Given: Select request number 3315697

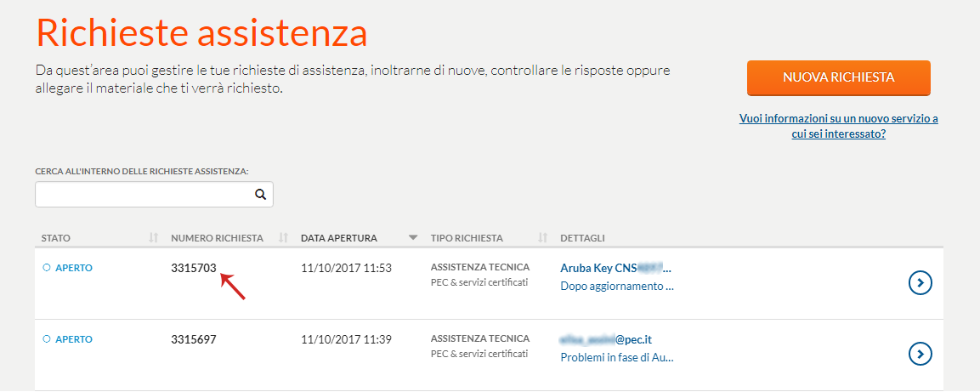Looking at the screenshot, I should click(194, 339).
